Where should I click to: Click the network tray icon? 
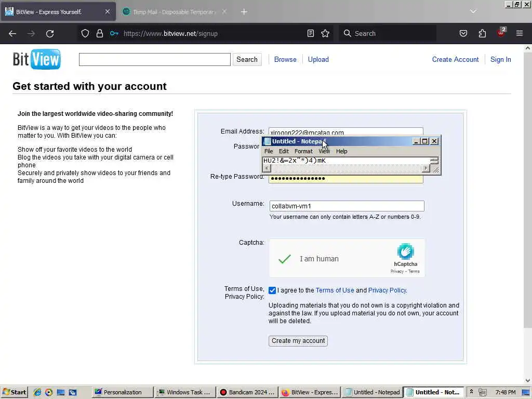click(x=483, y=393)
